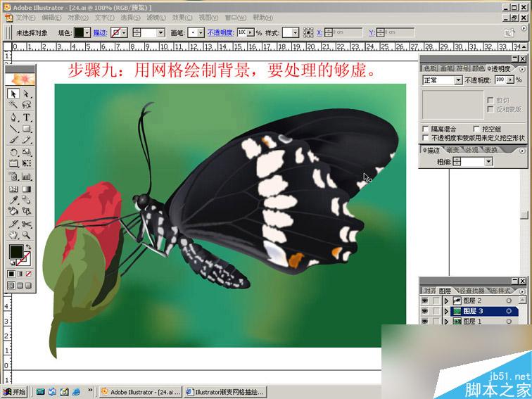The height and width of the screenshot is (399, 532).
Task: Choose the Line Segment tool
Action: point(13,128)
